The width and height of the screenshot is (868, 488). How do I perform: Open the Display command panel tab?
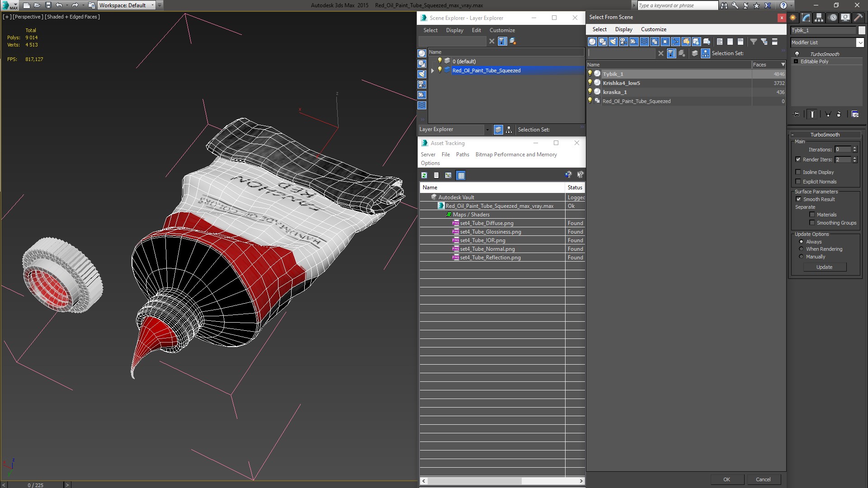click(x=845, y=18)
